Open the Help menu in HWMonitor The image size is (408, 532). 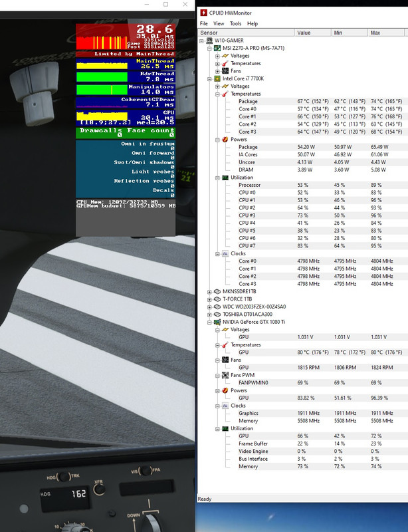(x=253, y=23)
